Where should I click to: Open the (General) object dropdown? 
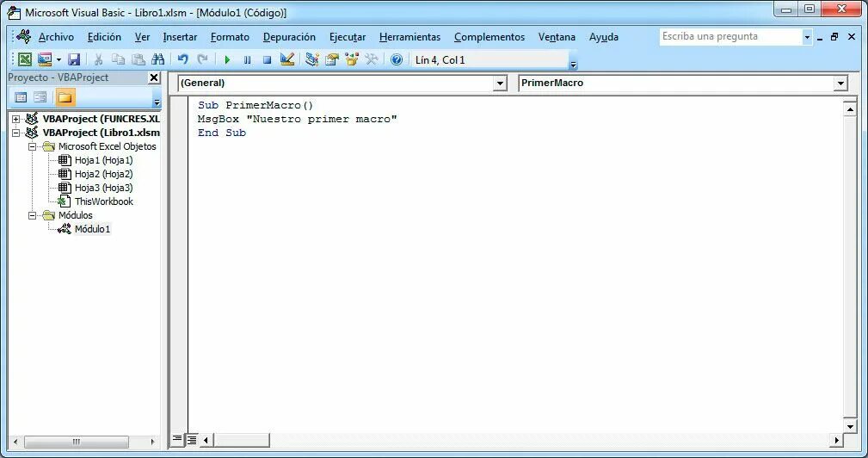(499, 83)
